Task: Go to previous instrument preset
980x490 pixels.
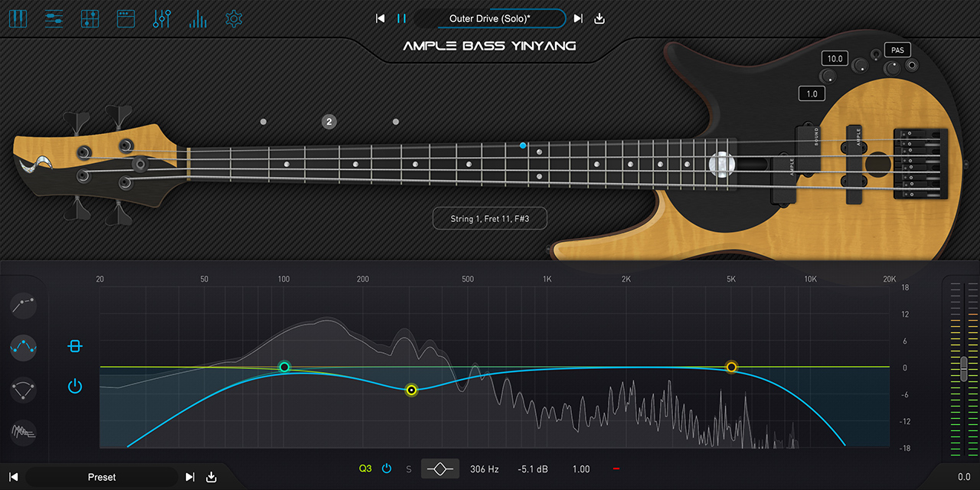Action: coord(381,18)
